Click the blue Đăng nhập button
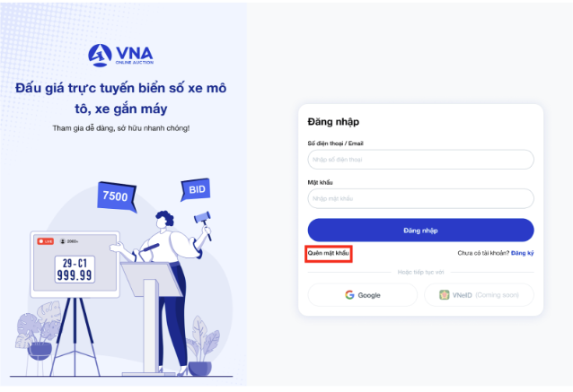This screenshot has width=573, height=392. [x=420, y=231]
